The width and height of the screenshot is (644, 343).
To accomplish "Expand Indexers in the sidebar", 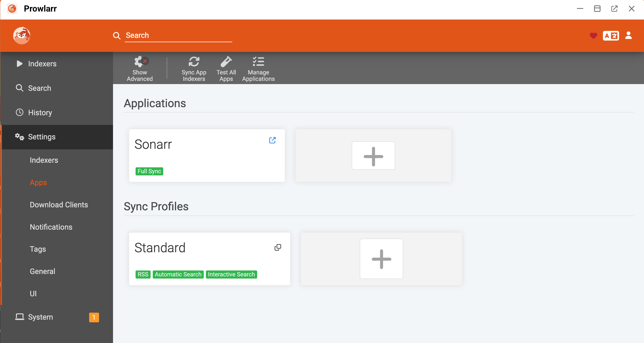I will (x=42, y=64).
